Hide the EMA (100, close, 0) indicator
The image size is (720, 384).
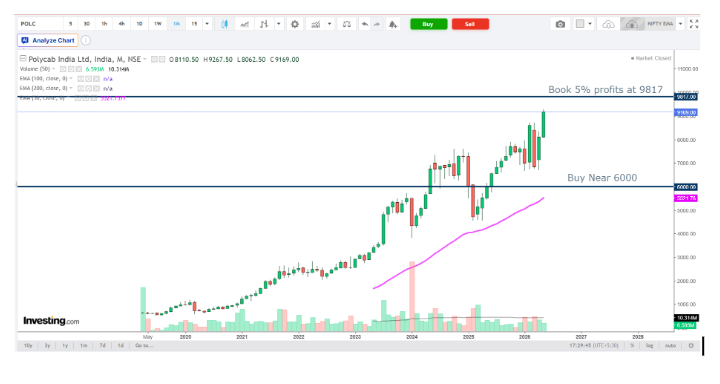click(81, 79)
